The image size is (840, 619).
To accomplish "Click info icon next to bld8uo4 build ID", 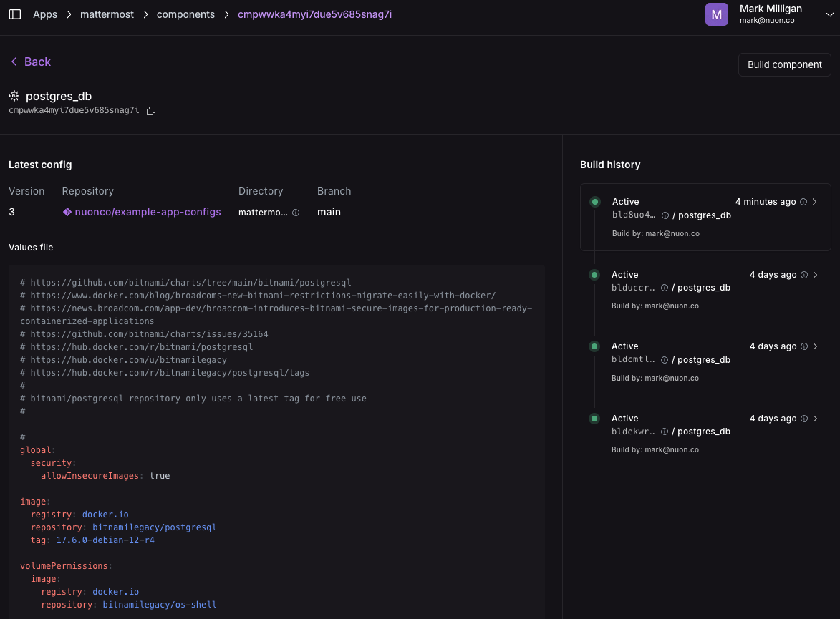I will click(x=665, y=215).
